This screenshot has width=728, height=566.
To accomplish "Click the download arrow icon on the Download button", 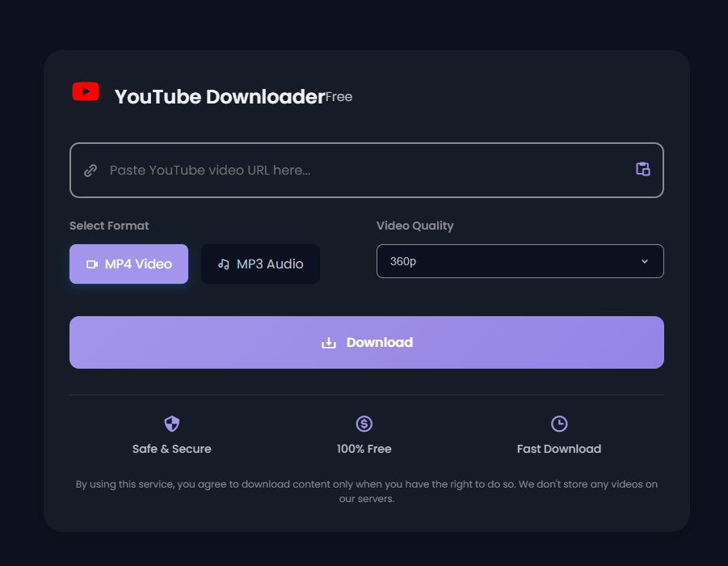I will click(x=329, y=342).
